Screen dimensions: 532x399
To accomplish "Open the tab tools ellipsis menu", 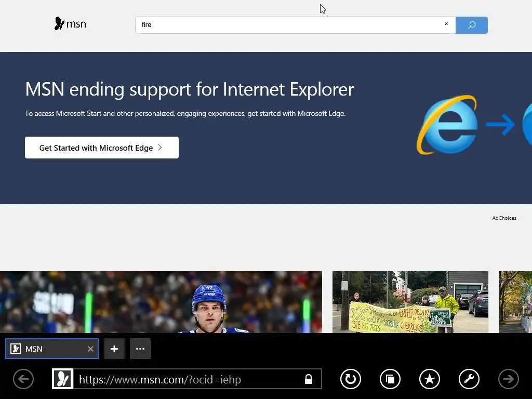I will coord(140,349).
